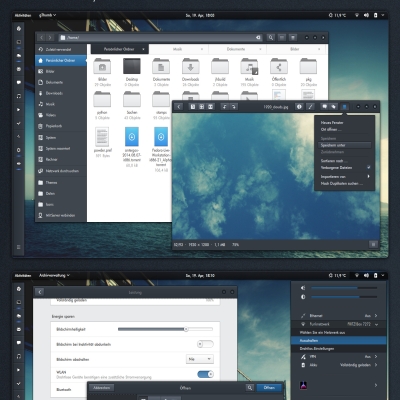Image resolution: width=400 pixels, height=400 pixels.
Task: Go back in the power settings window
Action: [x=39, y=292]
